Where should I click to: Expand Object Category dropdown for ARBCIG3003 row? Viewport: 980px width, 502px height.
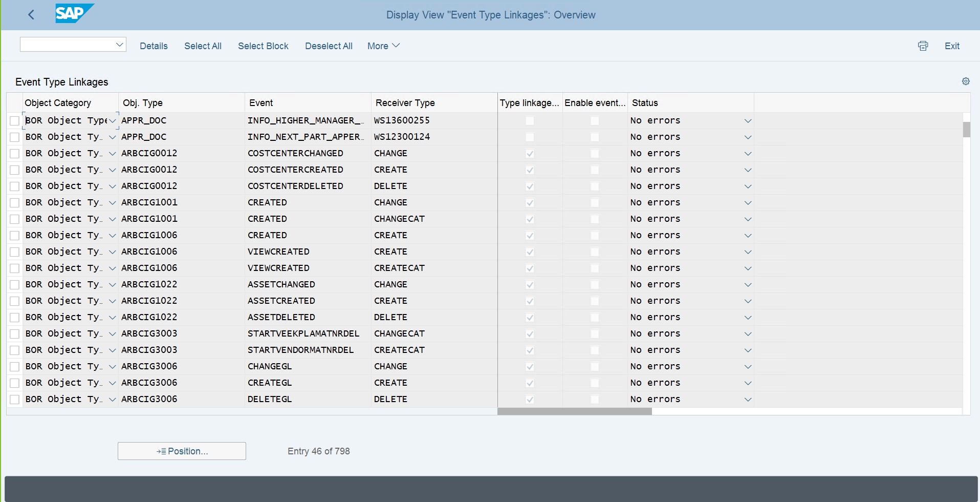pyautogui.click(x=113, y=334)
